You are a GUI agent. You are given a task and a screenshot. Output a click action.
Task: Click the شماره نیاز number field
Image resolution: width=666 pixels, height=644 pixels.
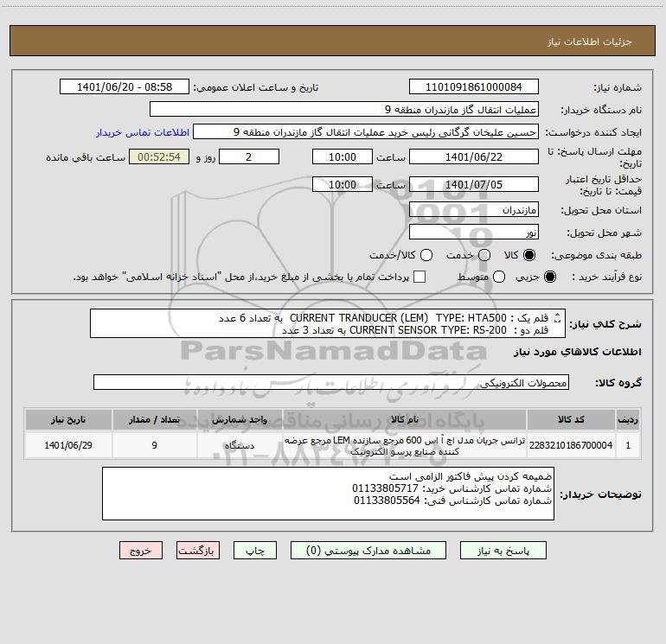(x=474, y=87)
